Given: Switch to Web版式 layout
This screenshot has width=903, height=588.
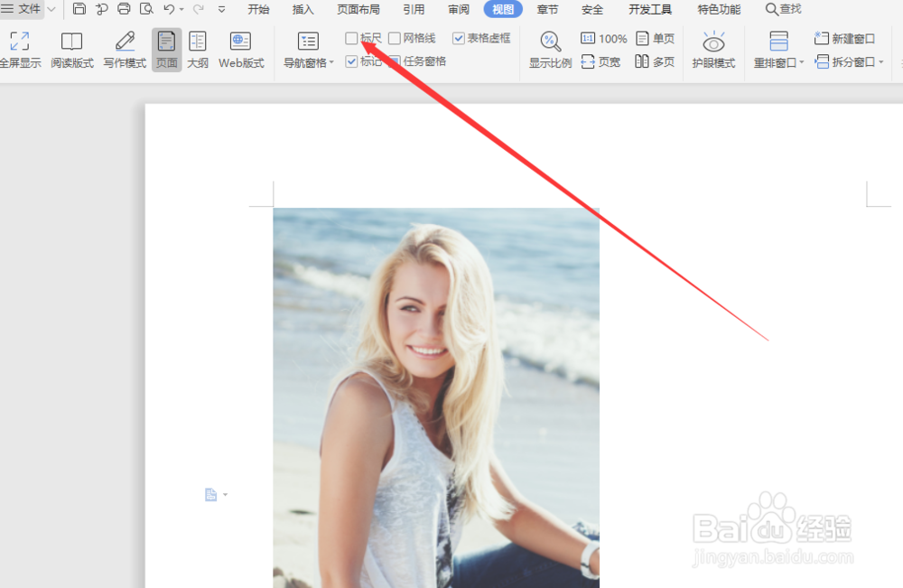Looking at the screenshot, I should tap(241, 50).
